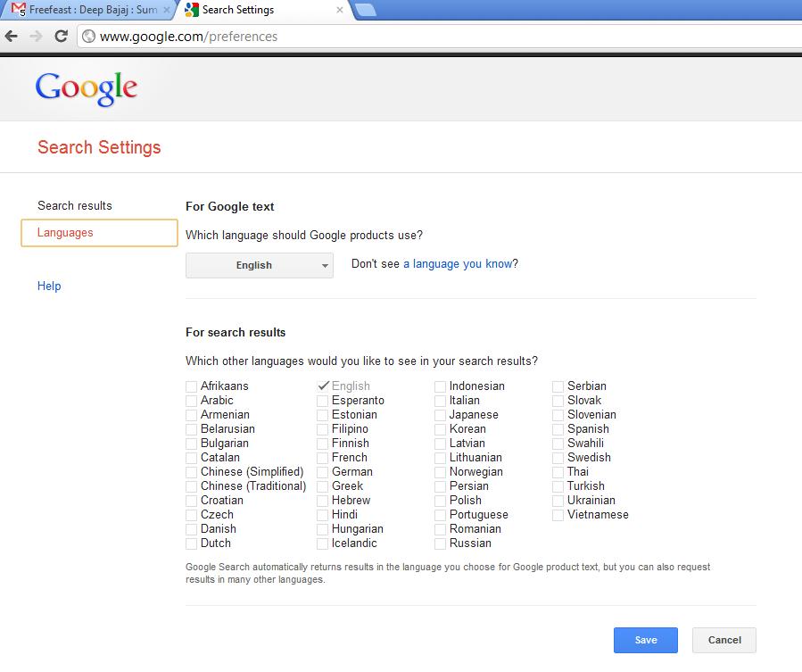802x672 pixels.
Task: Tick the Spanish language checkbox
Action: 558,429
